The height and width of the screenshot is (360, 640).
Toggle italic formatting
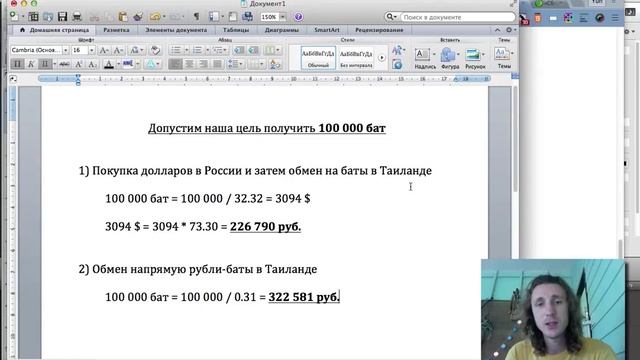pyautogui.click(x=31, y=64)
